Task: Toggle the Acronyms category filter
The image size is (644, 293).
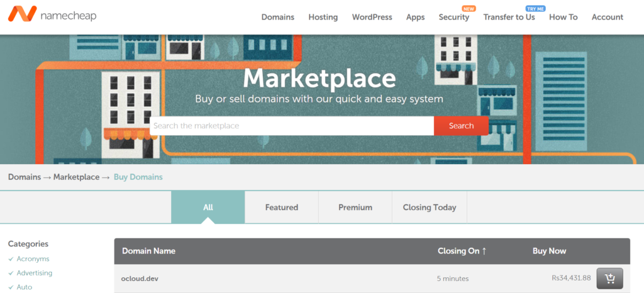Action: (33, 259)
